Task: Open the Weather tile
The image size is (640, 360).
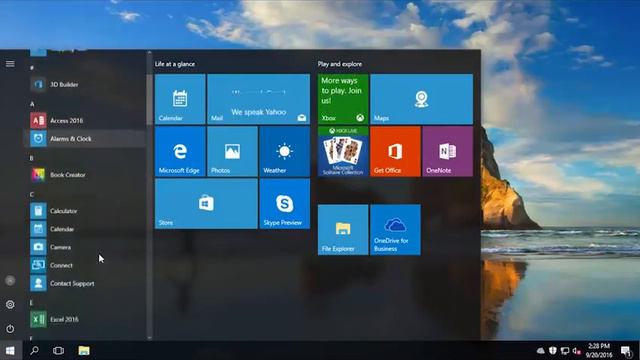Action: (x=284, y=151)
